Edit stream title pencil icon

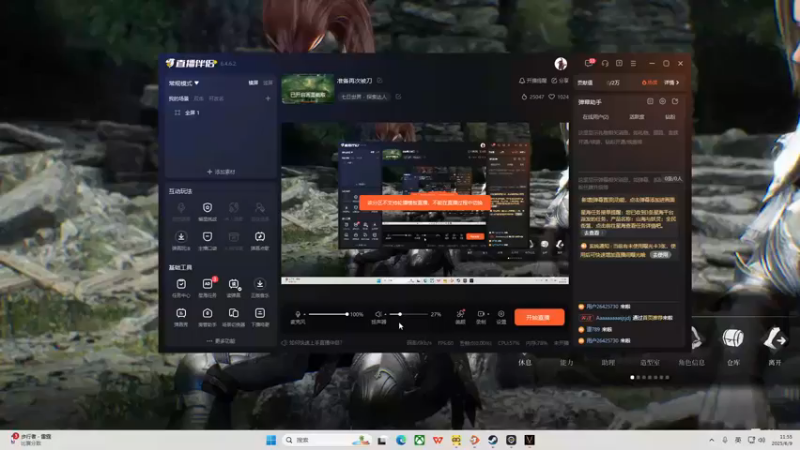point(380,81)
